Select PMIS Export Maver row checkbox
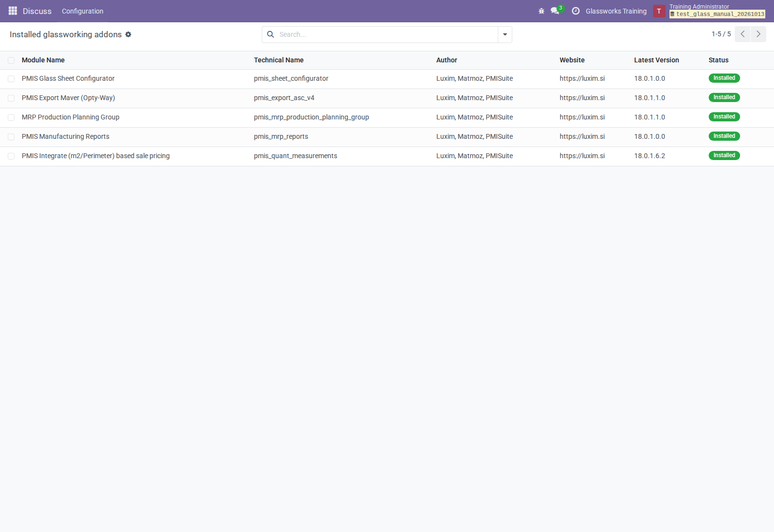 [11, 98]
